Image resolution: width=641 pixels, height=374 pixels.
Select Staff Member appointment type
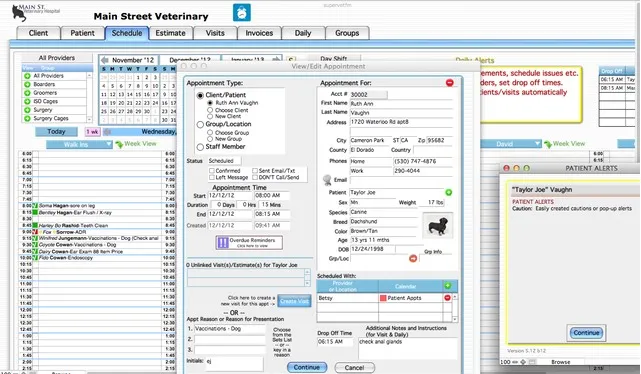click(x=200, y=147)
